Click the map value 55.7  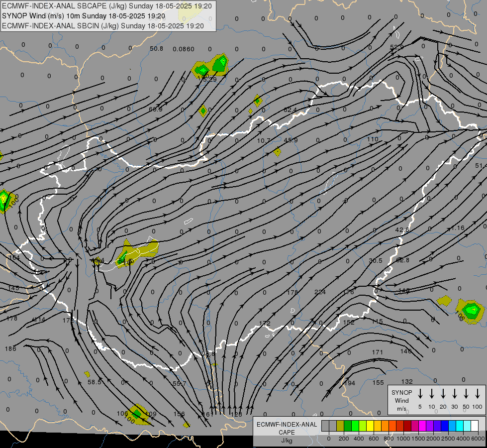tap(179, 384)
